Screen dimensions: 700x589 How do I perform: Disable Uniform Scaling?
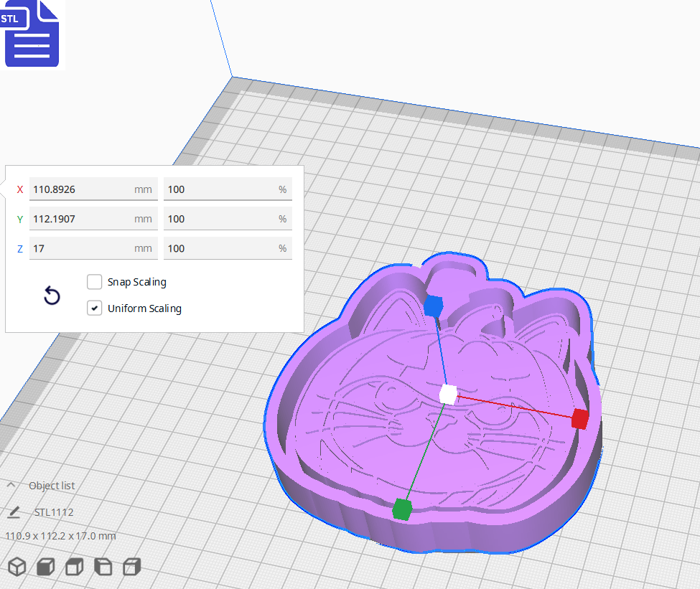pos(94,308)
